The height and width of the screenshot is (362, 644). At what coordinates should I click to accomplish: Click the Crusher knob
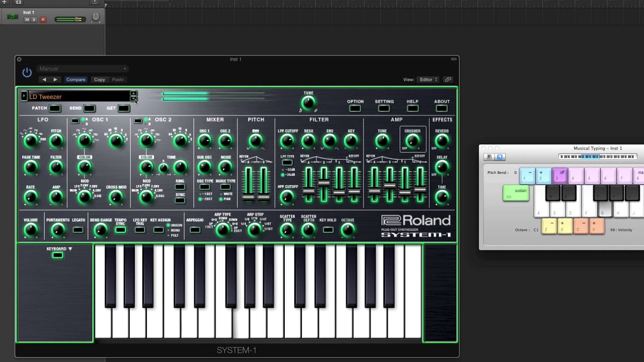412,141
